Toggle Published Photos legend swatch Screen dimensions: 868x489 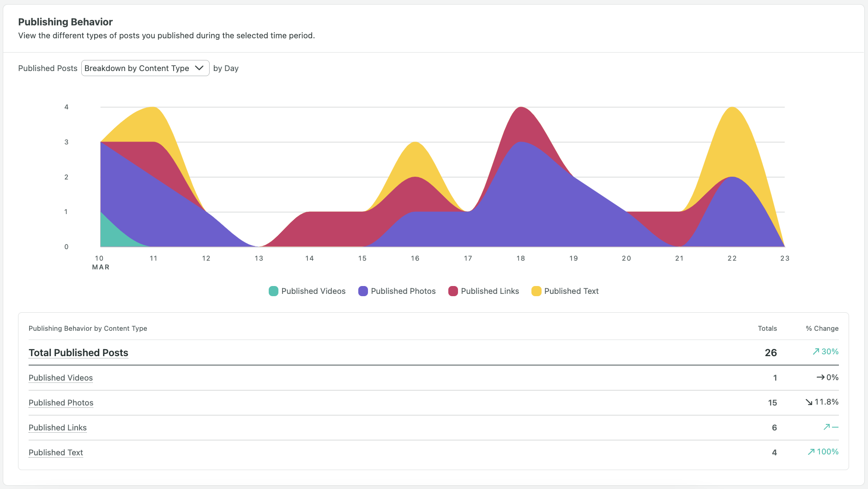[x=363, y=291]
